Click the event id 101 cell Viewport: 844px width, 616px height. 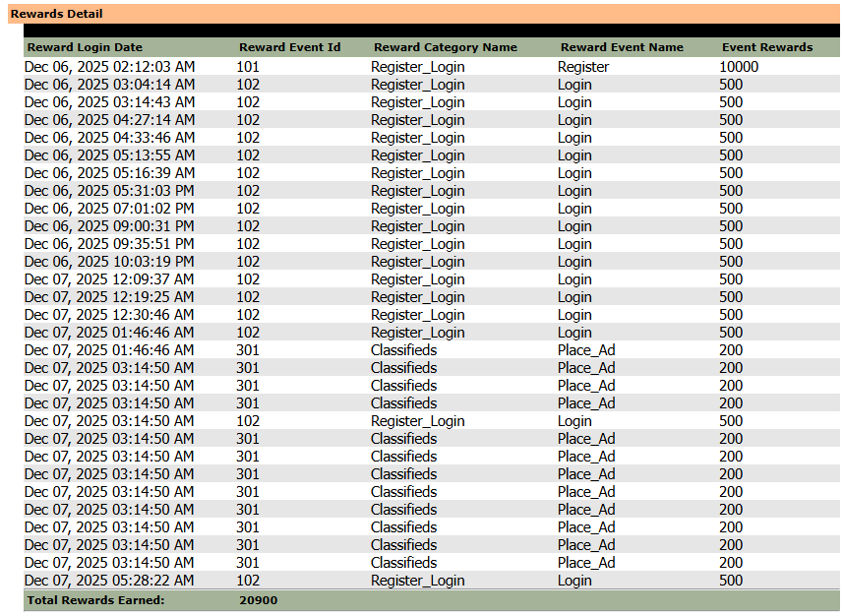[x=248, y=67]
